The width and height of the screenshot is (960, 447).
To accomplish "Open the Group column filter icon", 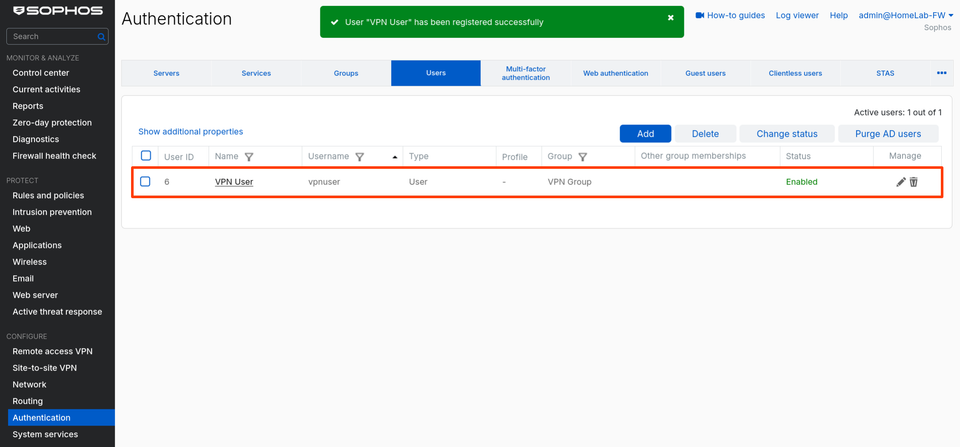I will pos(583,157).
